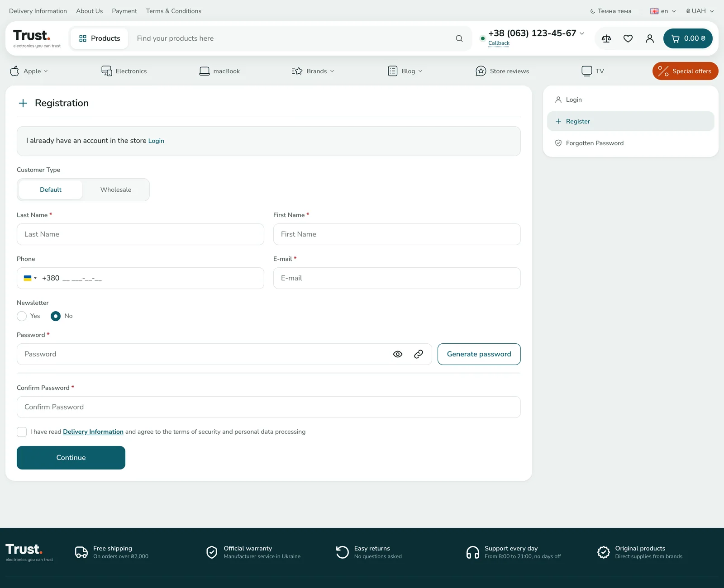Screen dimensions: 724x588
Task: Open the macBook category
Action: [x=219, y=71]
